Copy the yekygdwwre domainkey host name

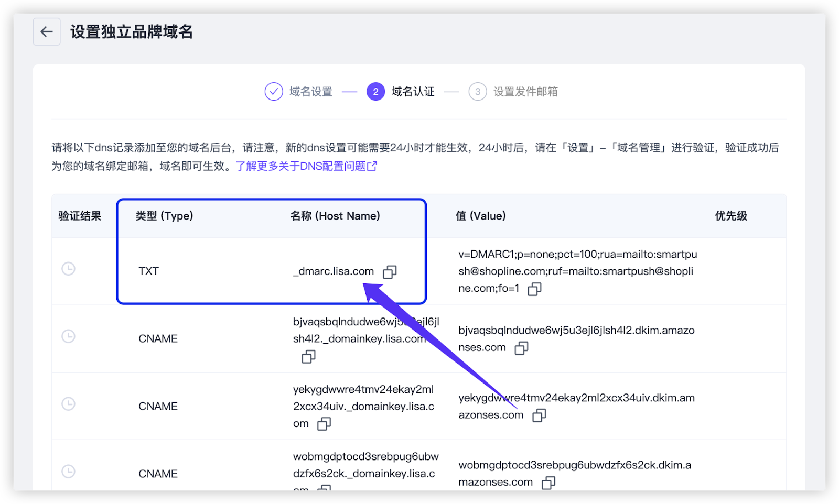pos(324,424)
